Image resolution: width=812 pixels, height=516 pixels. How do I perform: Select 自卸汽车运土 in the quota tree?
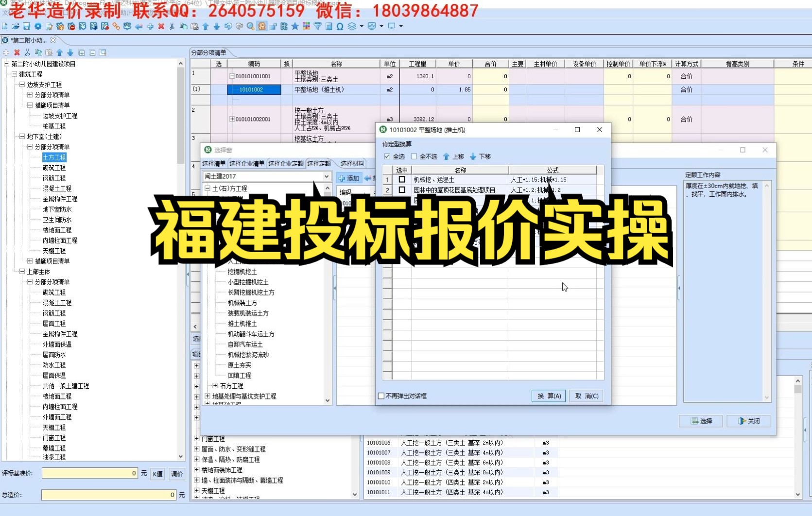click(245, 344)
